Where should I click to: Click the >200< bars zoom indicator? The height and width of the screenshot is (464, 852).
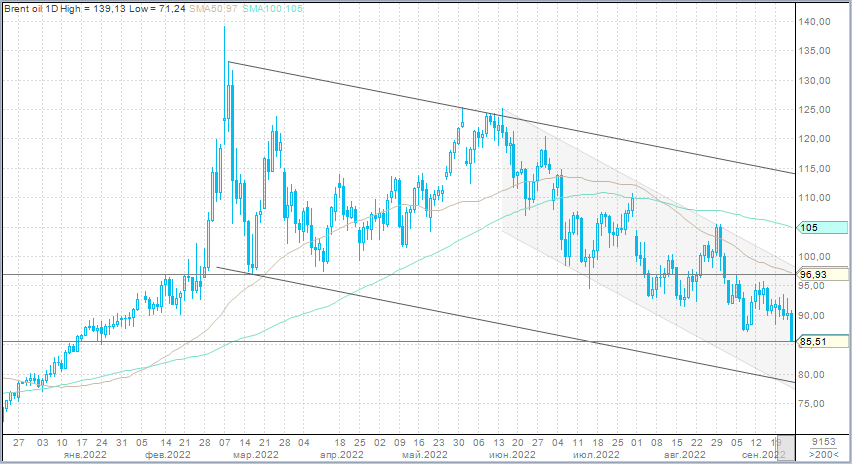(824, 454)
